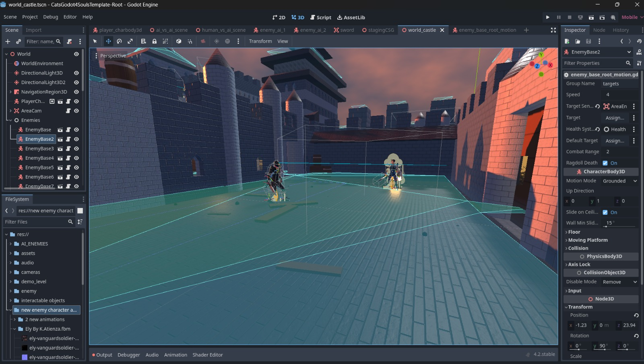Switch to the Import tab
Image resolution: width=644 pixels, height=364 pixels.
(34, 30)
